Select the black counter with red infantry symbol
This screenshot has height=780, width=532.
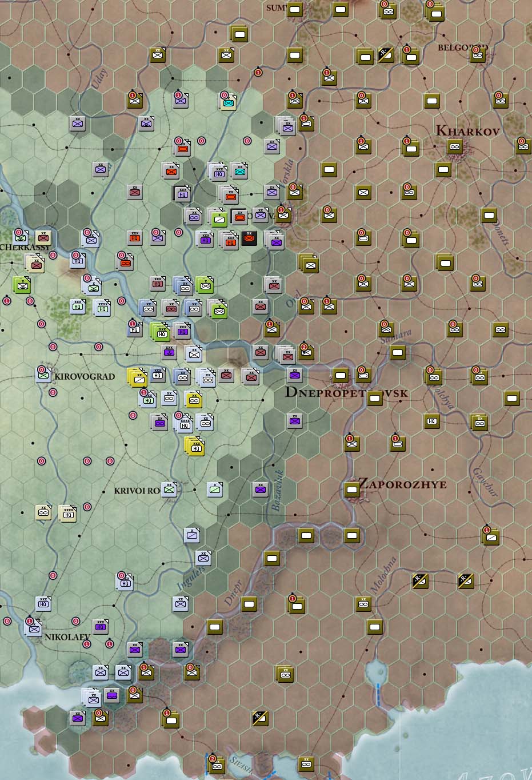[x=249, y=238]
